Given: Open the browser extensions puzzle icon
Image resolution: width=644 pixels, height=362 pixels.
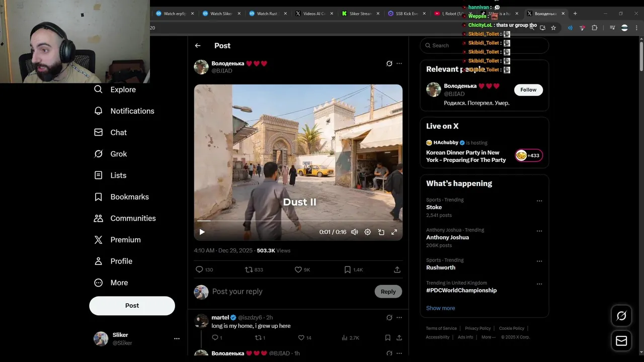Looking at the screenshot, I should pos(594,28).
